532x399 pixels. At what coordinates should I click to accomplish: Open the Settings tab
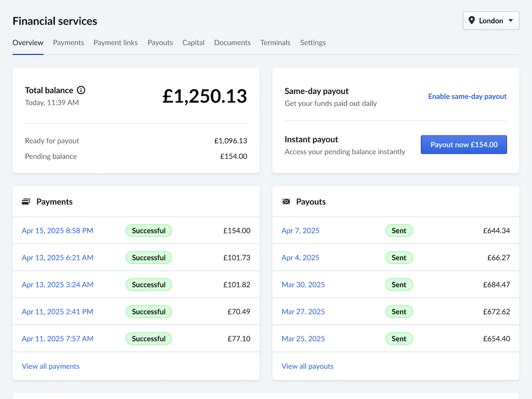pyautogui.click(x=313, y=43)
